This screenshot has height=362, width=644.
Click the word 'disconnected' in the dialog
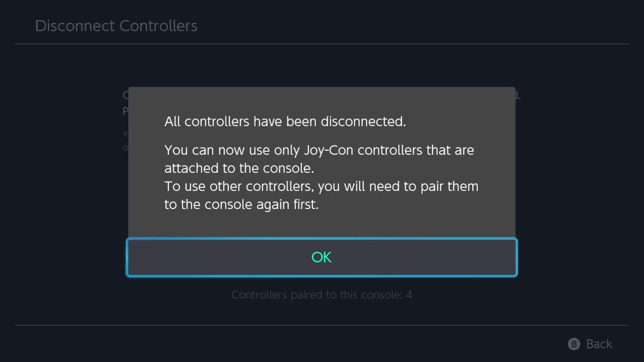click(363, 121)
